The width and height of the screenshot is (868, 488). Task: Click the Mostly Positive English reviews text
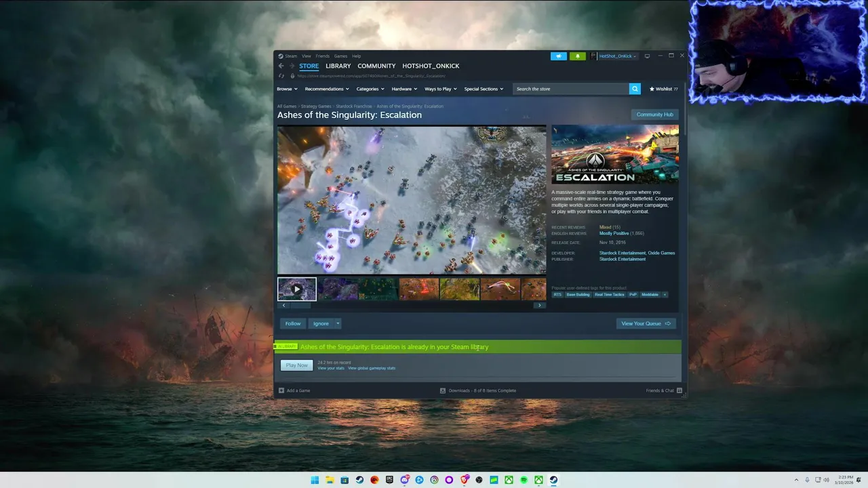614,233
